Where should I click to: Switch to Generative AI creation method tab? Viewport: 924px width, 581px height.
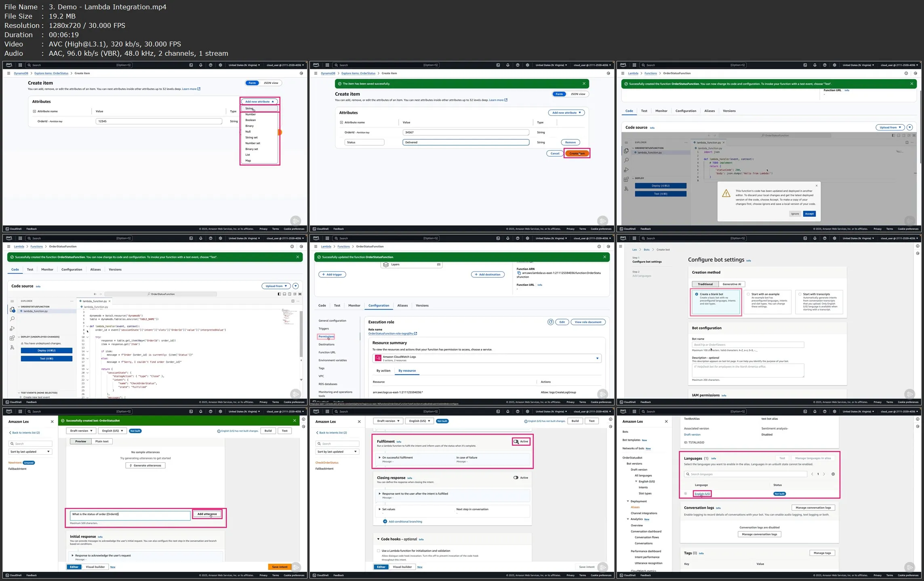732,284
